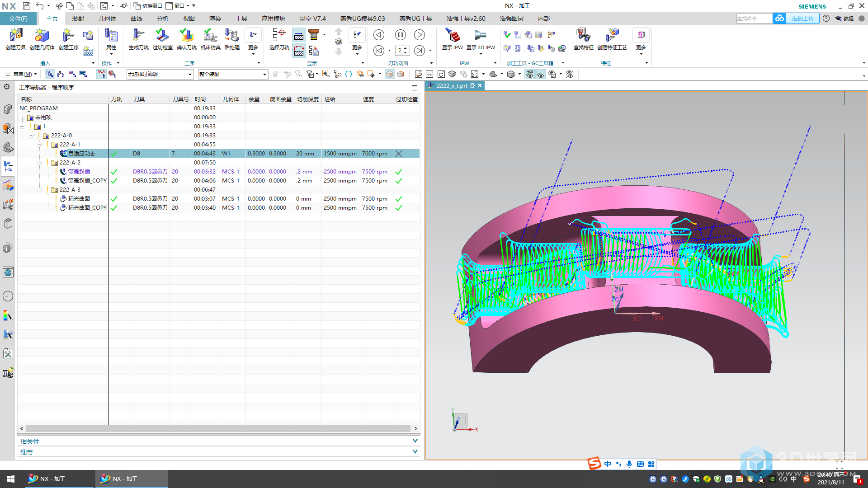Click the help question mark icon
Image resolution: width=868 pixels, height=488 pixels.
pos(826,19)
